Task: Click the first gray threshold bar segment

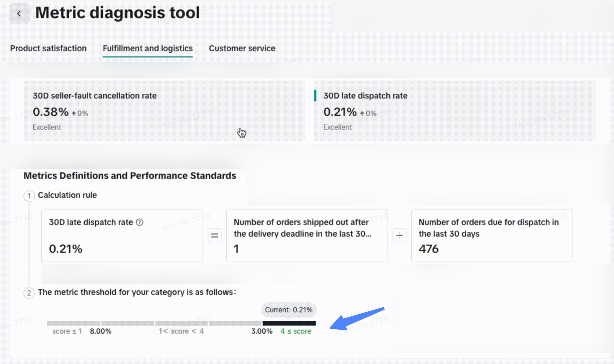Action: (73, 323)
